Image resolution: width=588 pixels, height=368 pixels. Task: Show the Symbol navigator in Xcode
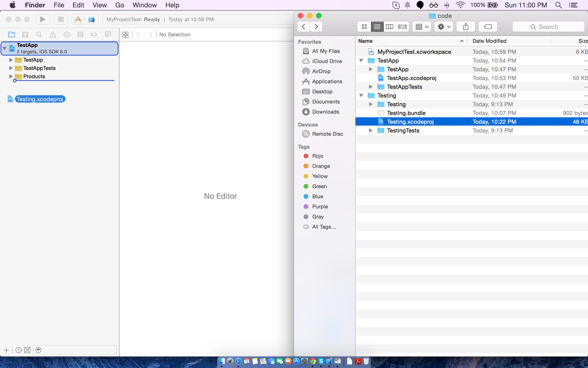pos(25,34)
